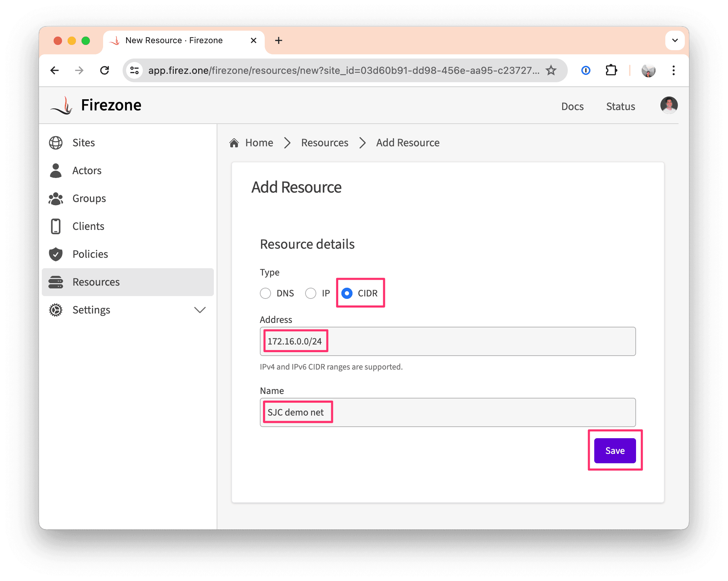Click the Status menu item
The height and width of the screenshot is (581, 728).
tap(621, 107)
